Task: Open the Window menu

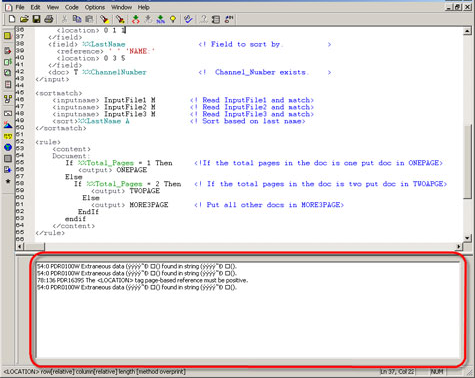Action: [x=121, y=7]
